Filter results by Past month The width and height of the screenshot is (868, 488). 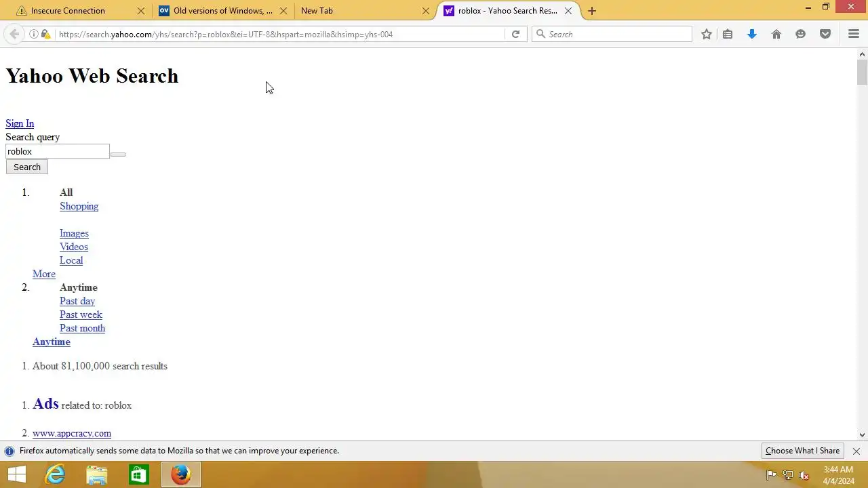[x=82, y=328]
